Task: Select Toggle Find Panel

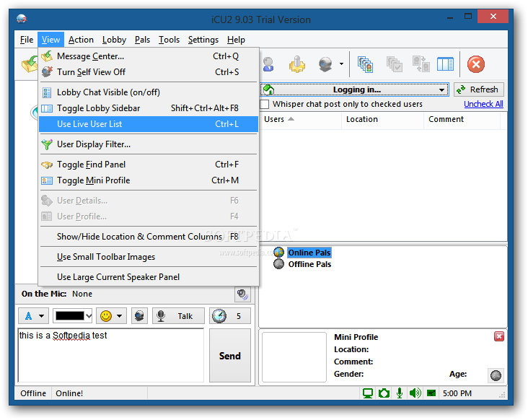Action: 149,165
